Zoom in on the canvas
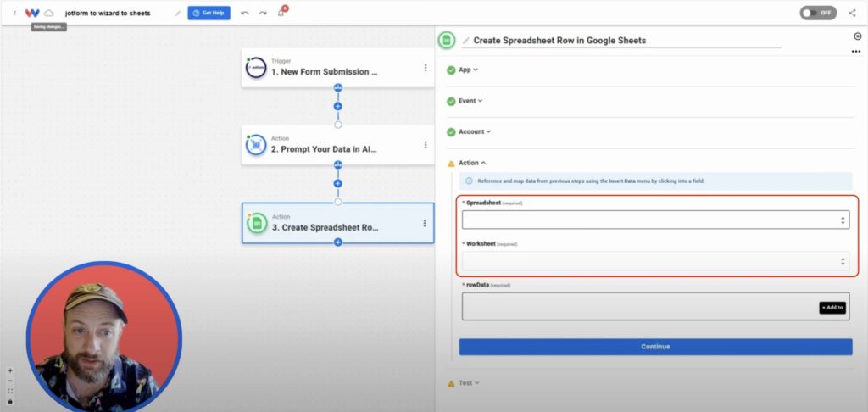This screenshot has height=412, width=868. point(10,371)
